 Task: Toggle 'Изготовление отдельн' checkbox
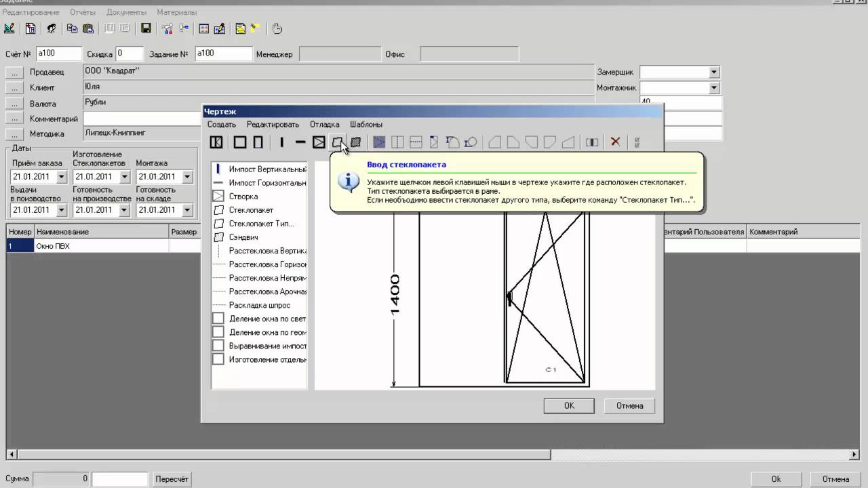[218, 359]
